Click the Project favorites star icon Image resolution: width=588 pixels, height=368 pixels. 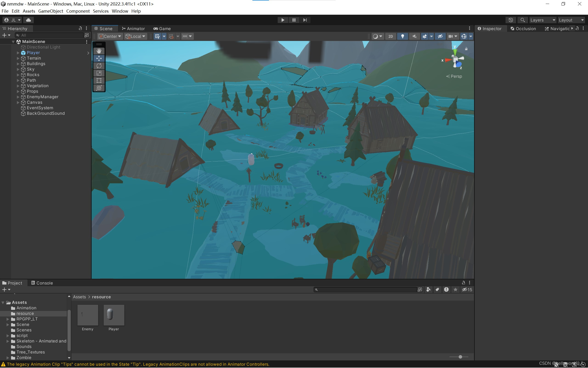[x=455, y=289]
